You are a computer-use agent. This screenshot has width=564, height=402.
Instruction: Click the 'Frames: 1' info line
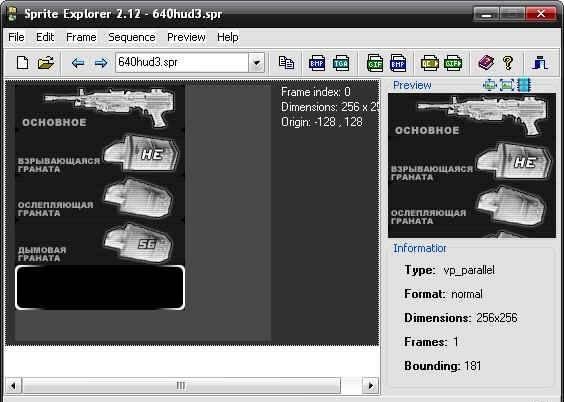click(431, 342)
